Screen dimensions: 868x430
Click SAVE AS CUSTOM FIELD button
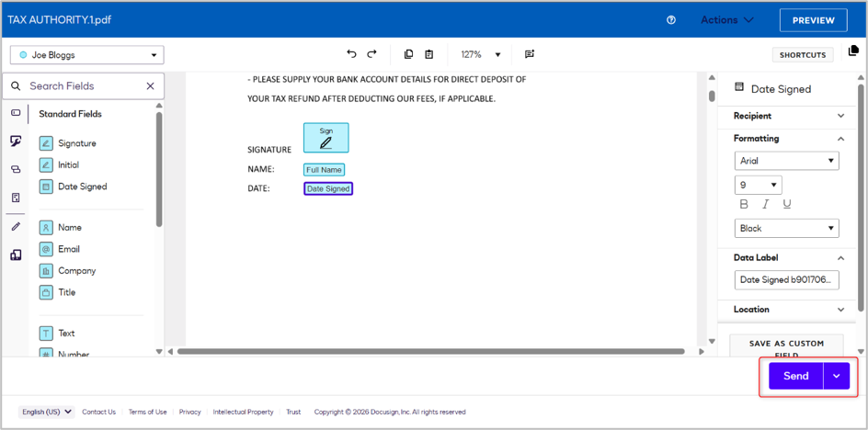(786, 345)
